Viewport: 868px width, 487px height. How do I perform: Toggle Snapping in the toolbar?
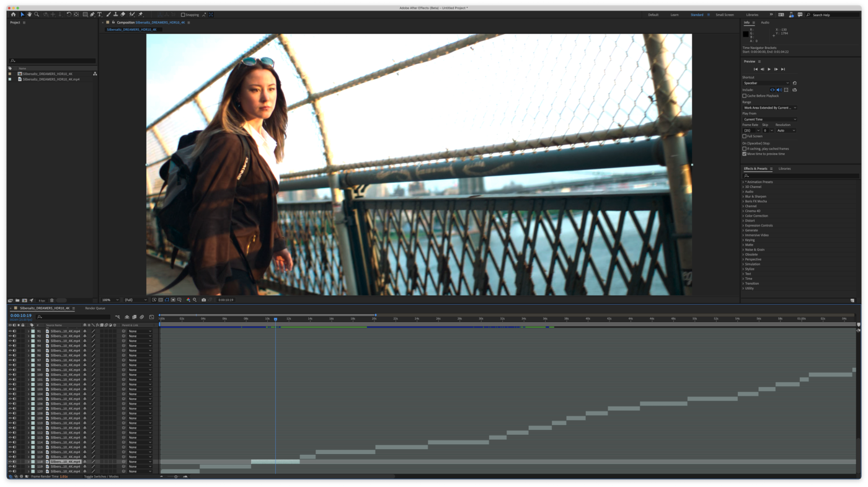click(x=182, y=13)
